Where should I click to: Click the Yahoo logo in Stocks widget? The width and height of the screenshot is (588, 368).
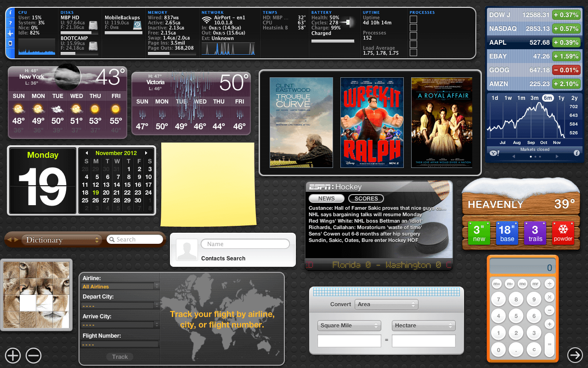(494, 153)
